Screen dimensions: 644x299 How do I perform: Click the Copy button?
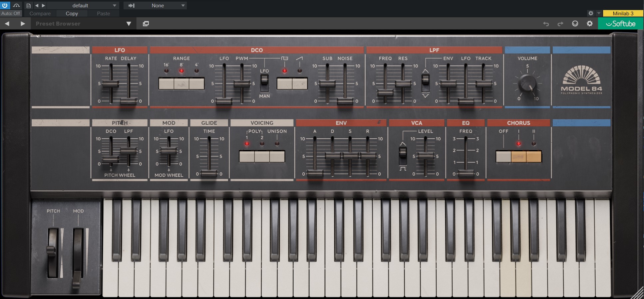pyautogui.click(x=72, y=14)
